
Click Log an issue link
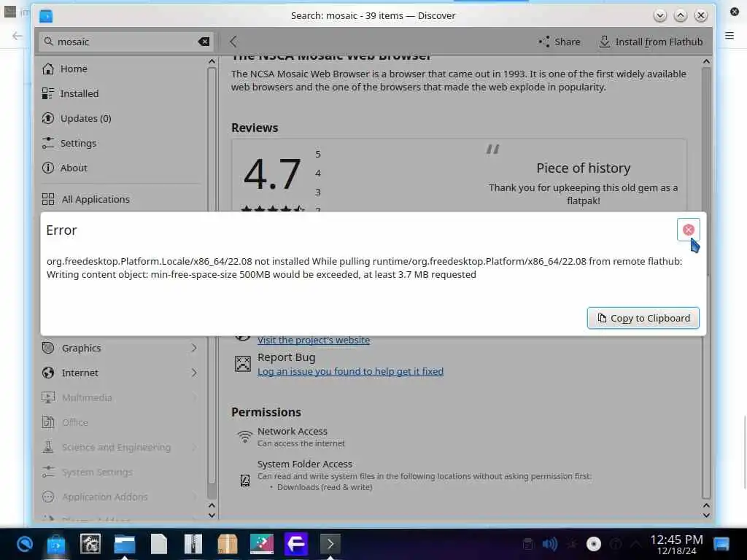(350, 371)
